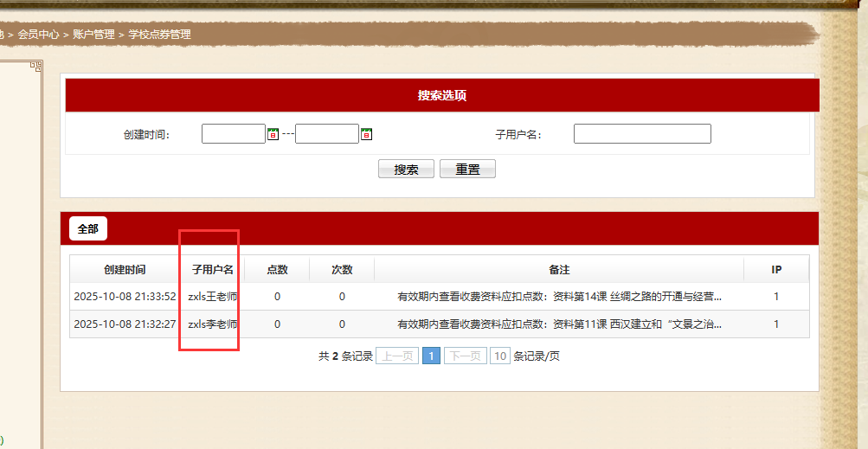868x449 pixels.
Task: Open 会员中心 in the breadcrumb
Action: click(39, 35)
